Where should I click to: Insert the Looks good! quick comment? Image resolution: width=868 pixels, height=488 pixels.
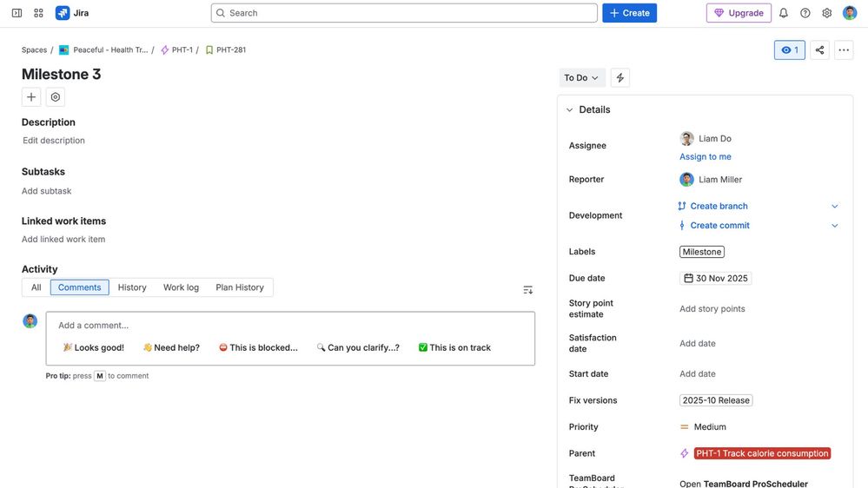click(93, 347)
